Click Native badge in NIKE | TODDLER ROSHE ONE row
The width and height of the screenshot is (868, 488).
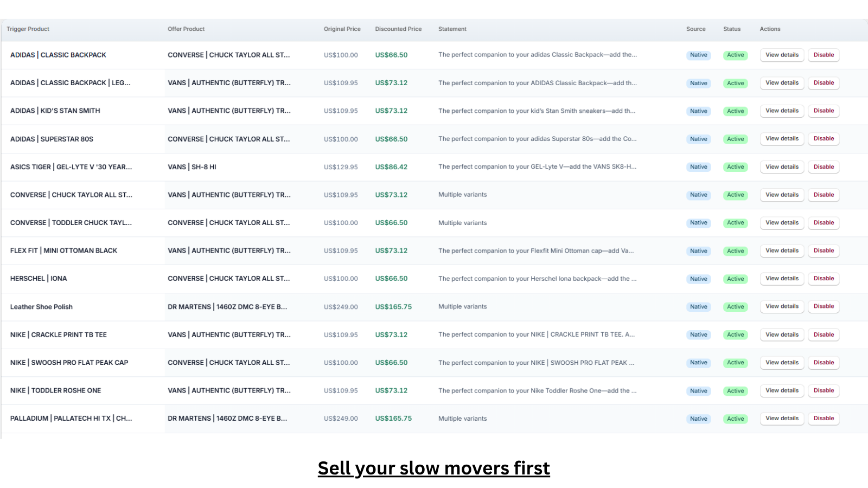point(699,391)
